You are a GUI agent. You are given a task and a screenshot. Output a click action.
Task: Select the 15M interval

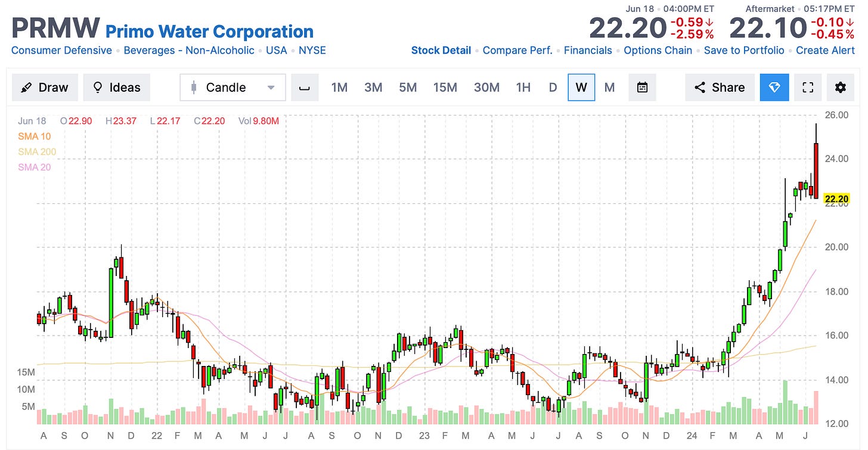click(445, 88)
